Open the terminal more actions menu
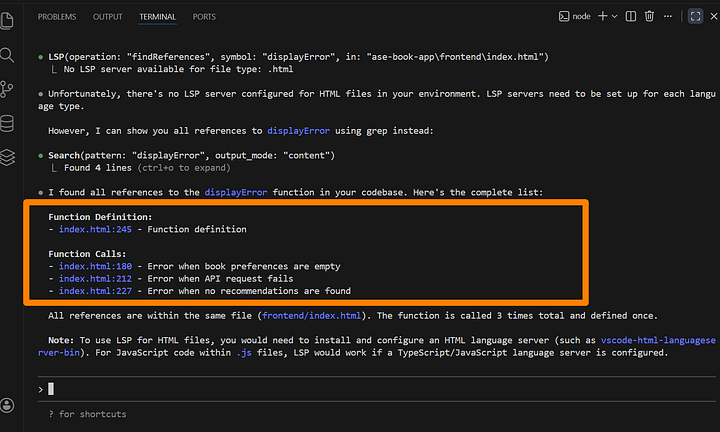Screen dimensions: 720x432 669,17
